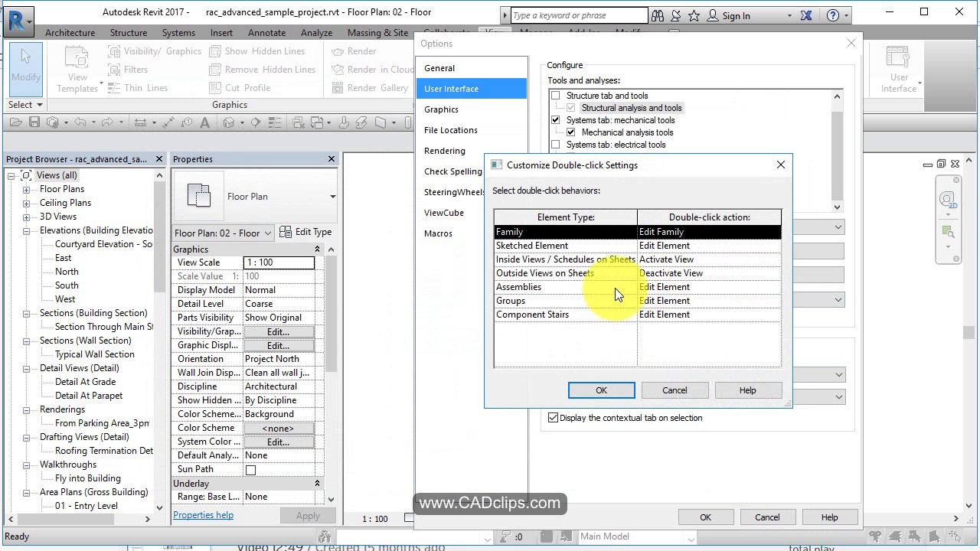Viewport: 980px width, 551px height.
Task: Click the binoculars search icon
Action: click(x=657, y=15)
